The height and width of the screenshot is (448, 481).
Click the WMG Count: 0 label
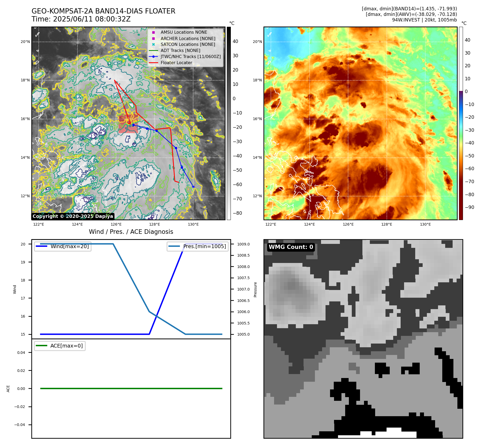coord(291,247)
